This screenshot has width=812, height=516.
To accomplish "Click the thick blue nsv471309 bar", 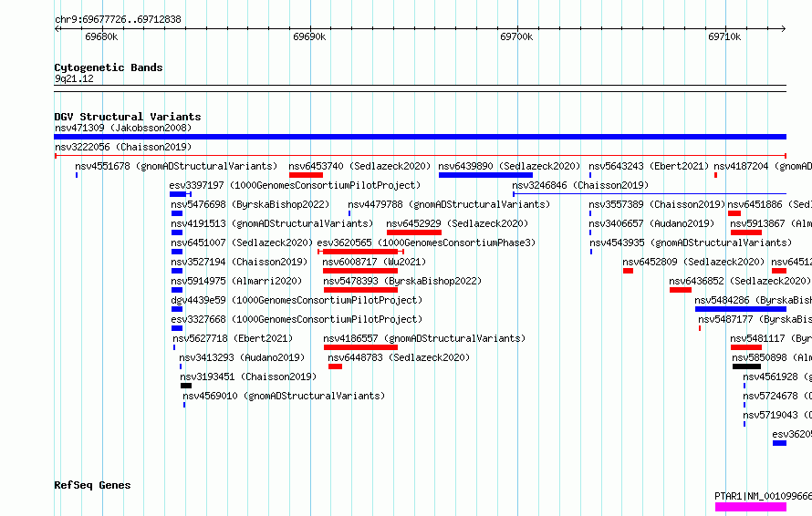I will (x=420, y=137).
